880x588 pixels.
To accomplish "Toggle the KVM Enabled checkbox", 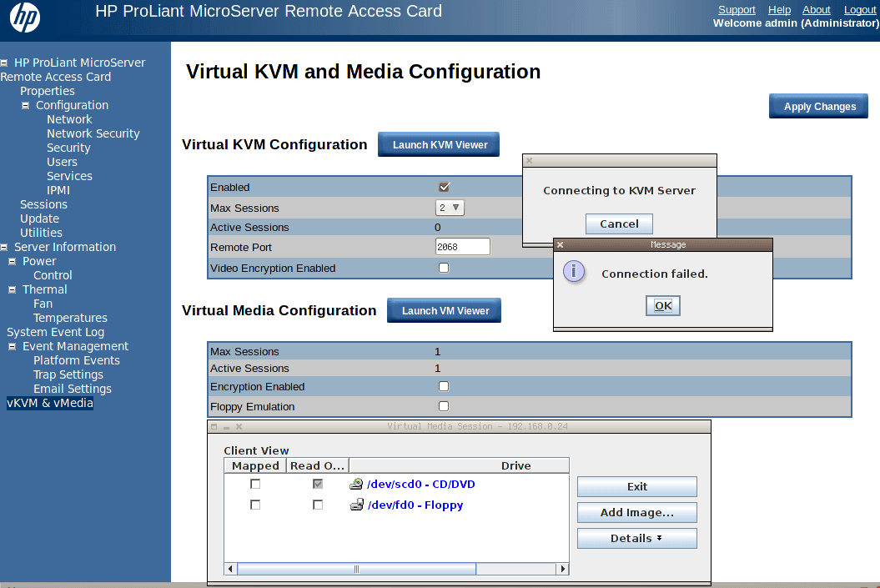I will tap(444, 187).
